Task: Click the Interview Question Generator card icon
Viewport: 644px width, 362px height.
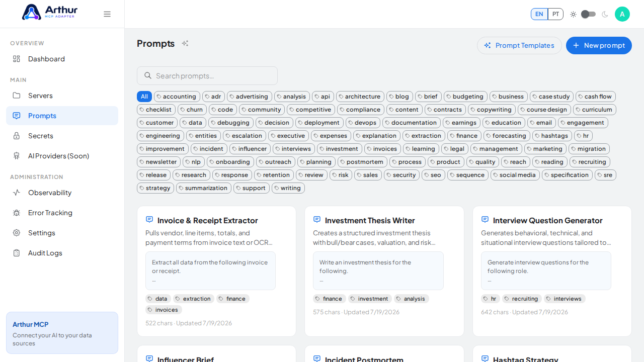Action: pos(485,220)
